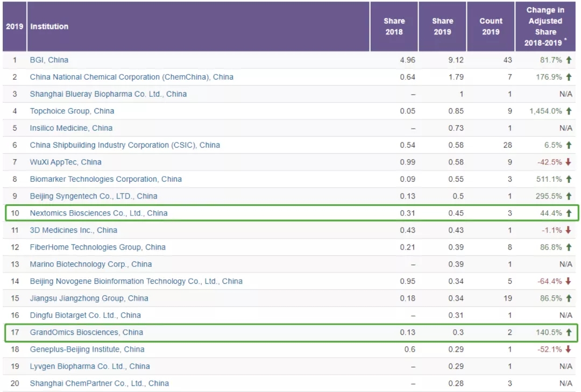This screenshot has height=392, width=581.
Task: Click the red down arrow next to -42.5%
Action: (x=569, y=162)
